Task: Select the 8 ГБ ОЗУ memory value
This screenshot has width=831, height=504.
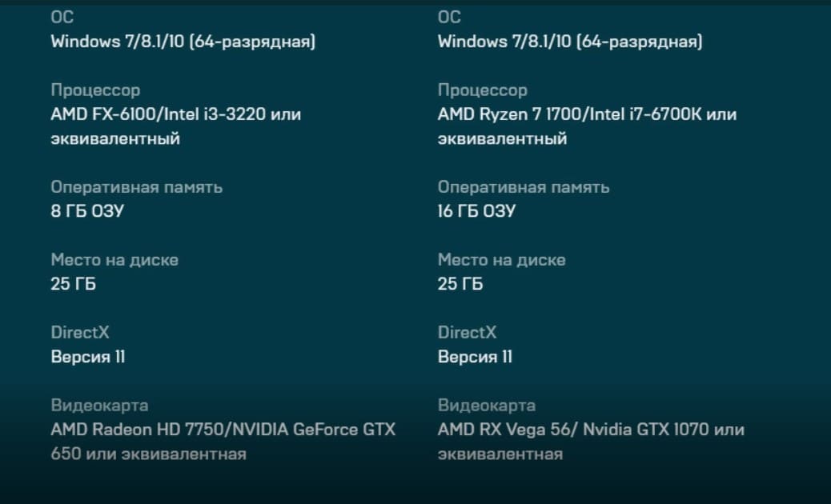Action: 87,211
